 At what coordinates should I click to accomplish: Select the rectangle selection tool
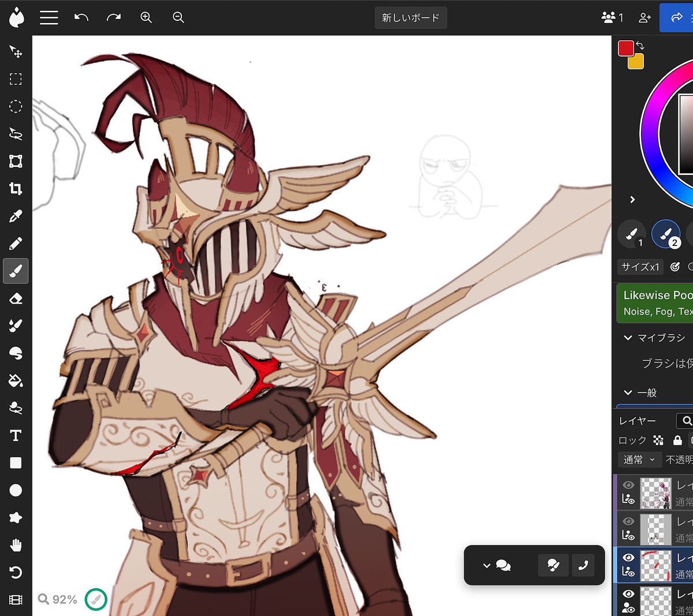pos(16,79)
